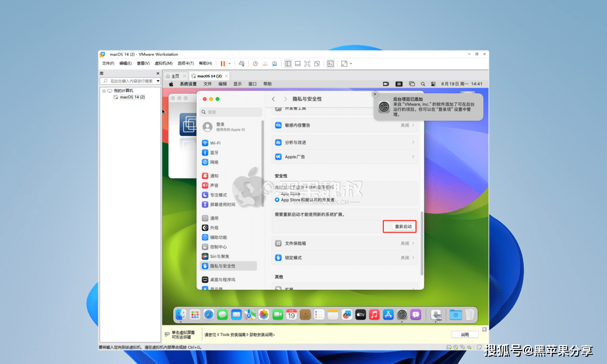The height and width of the screenshot is (364, 607).
Task: Click the stretch guest display toolbar icon
Action: coord(344,64)
